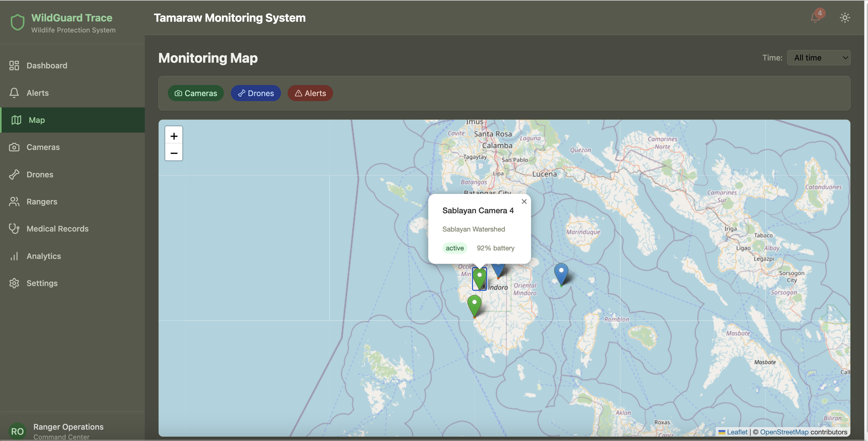Screen dimensions: 868x441
Task: Toggle light theme with sun icon
Action: click(844, 18)
